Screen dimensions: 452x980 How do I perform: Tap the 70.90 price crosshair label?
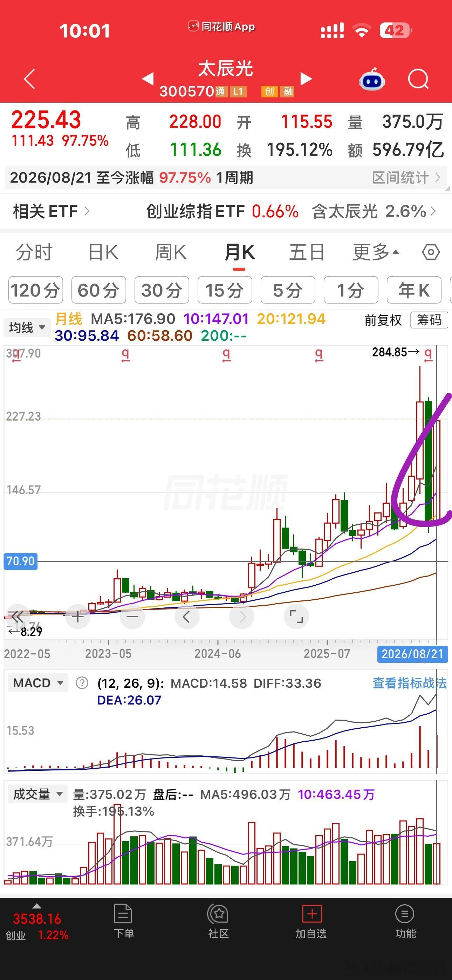[x=21, y=561]
